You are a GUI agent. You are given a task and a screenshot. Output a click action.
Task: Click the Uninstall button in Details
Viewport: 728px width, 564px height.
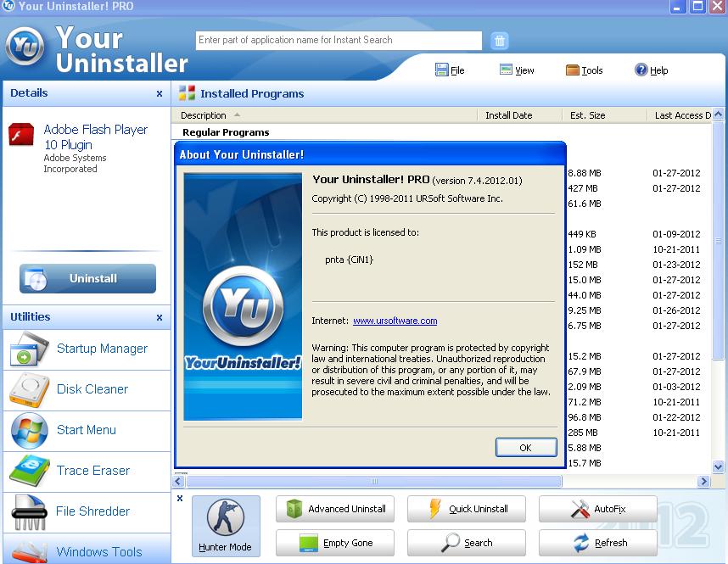click(87, 278)
